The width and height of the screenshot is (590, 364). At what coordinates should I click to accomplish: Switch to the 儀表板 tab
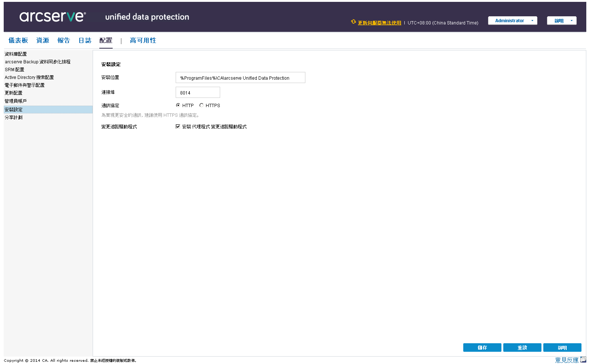(x=18, y=40)
